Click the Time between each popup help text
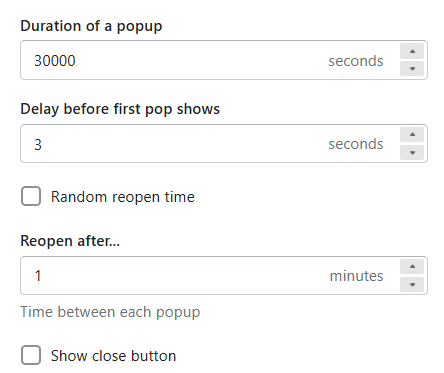The image size is (444, 373). pos(110,312)
